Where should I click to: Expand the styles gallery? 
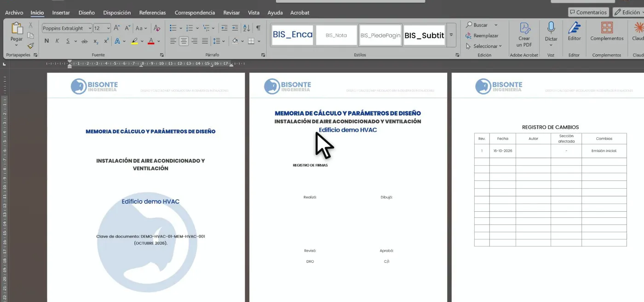coord(451,35)
